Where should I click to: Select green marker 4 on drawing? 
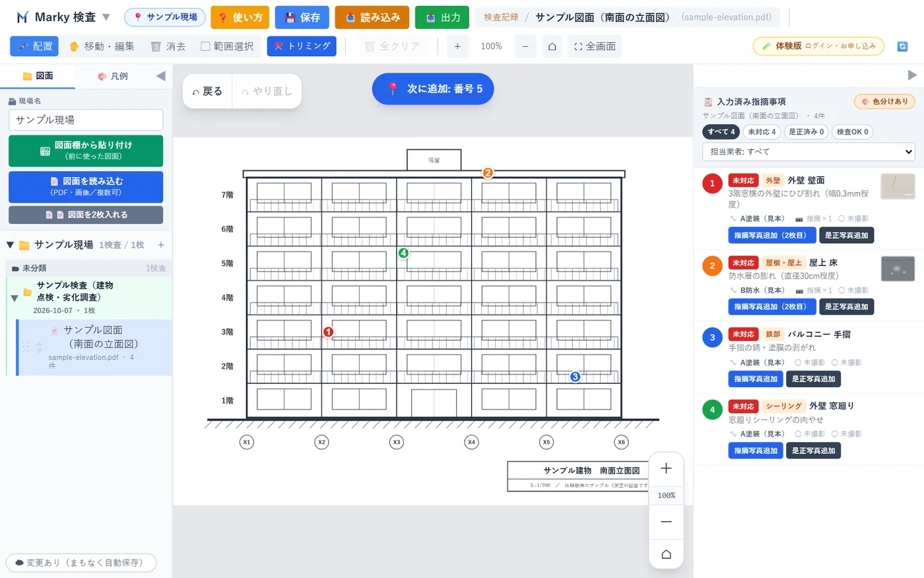[403, 253]
